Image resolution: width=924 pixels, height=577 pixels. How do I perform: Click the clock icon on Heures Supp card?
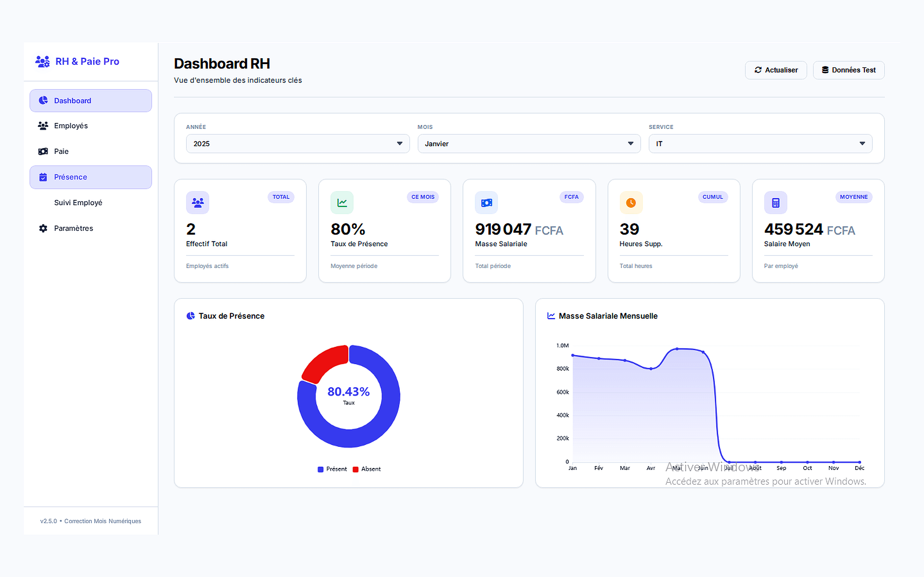[631, 203]
